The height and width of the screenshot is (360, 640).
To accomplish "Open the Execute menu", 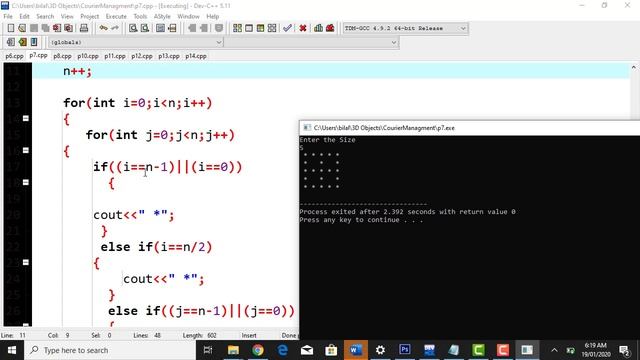I will tap(116, 16).
